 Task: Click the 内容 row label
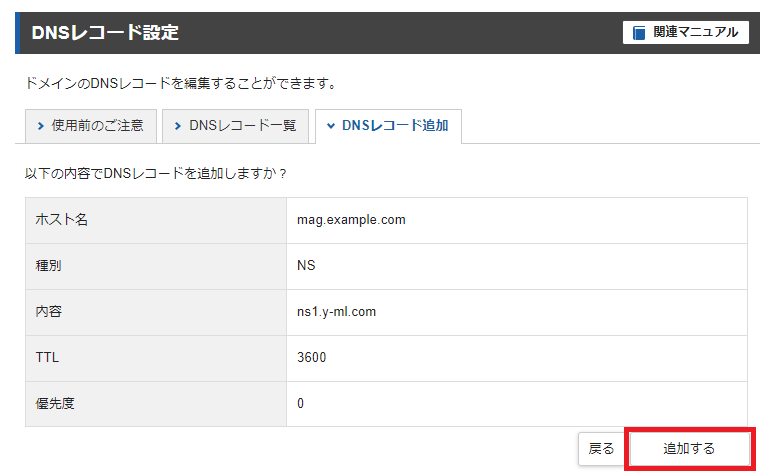(x=48, y=312)
